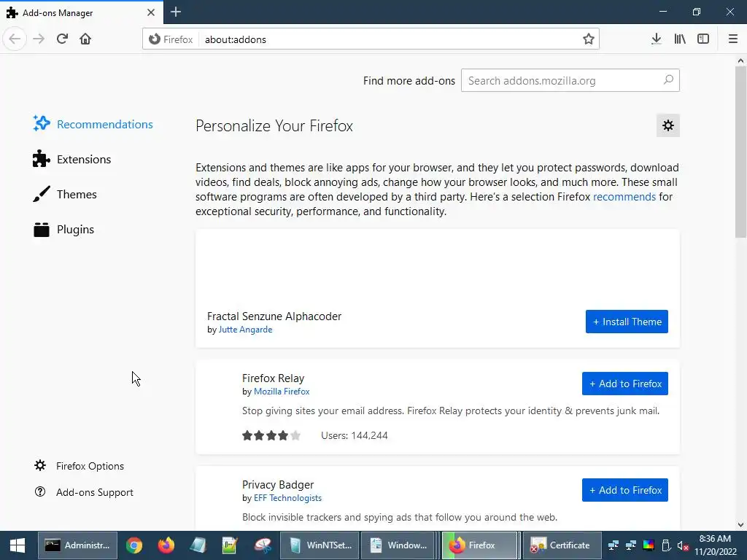Open the taskbar clock showing 8:36 AM
This screenshot has width=747, height=560.
tap(715, 545)
